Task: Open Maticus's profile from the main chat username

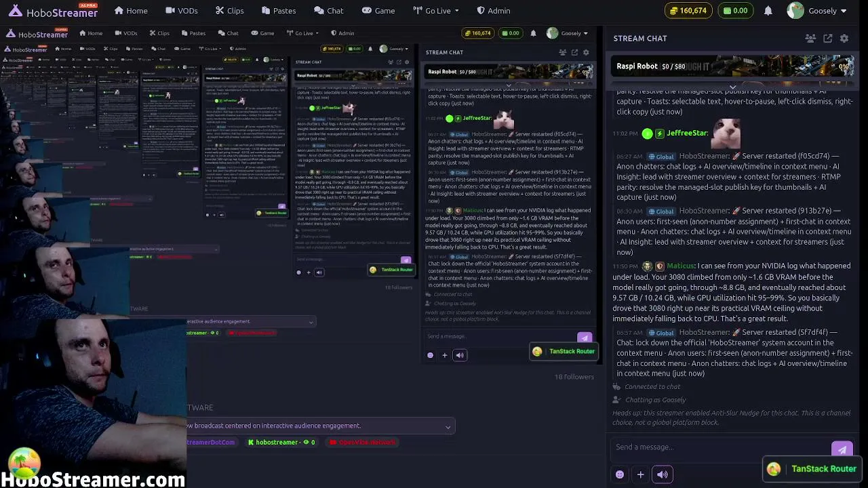Action: pos(680,266)
